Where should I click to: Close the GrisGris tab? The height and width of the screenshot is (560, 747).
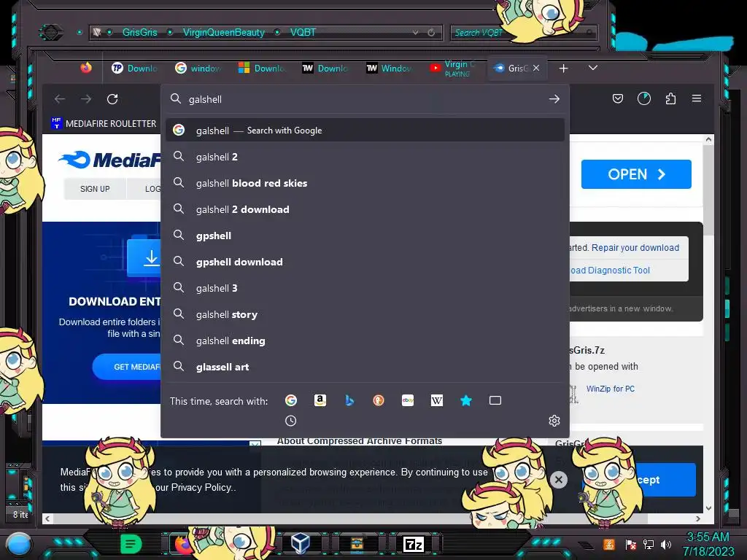(536, 68)
